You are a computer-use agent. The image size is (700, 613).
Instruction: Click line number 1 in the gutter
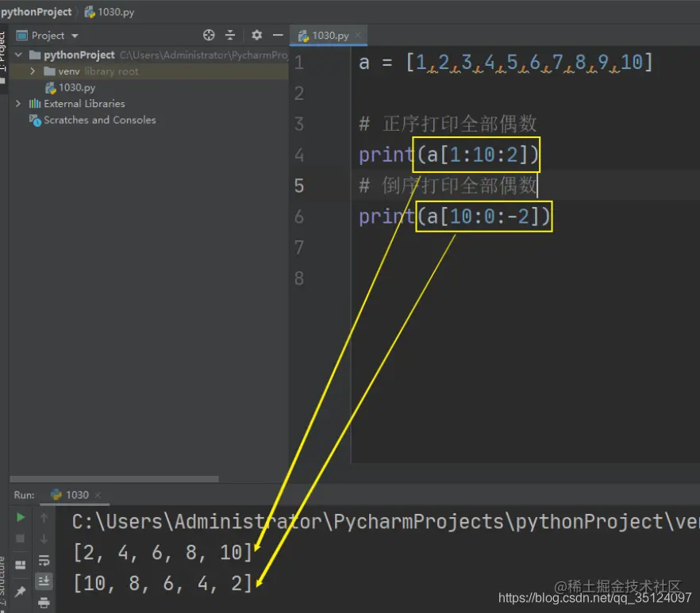(x=299, y=63)
